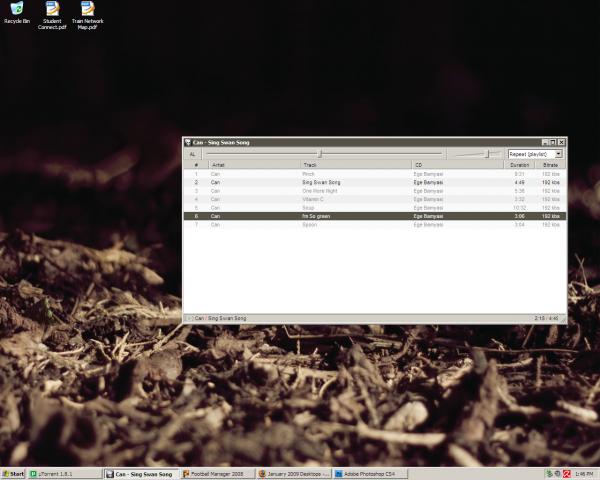Open the Student Connect.pdf desktop file
The height and width of the screenshot is (480, 600).
click(52, 10)
